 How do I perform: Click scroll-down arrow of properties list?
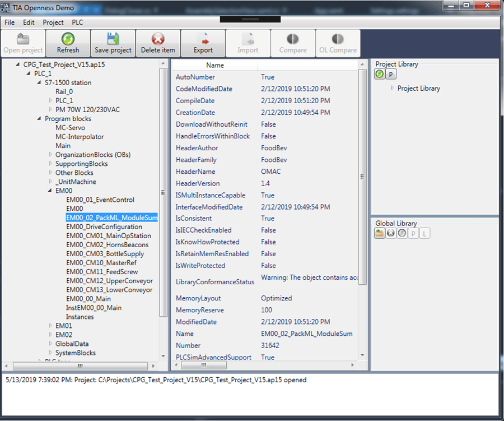pyautogui.click(x=362, y=355)
